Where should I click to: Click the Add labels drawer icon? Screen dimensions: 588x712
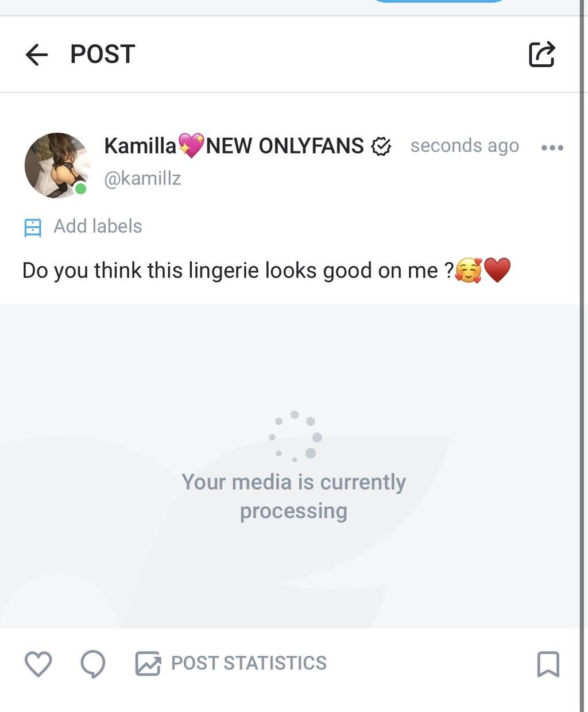coord(33,228)
